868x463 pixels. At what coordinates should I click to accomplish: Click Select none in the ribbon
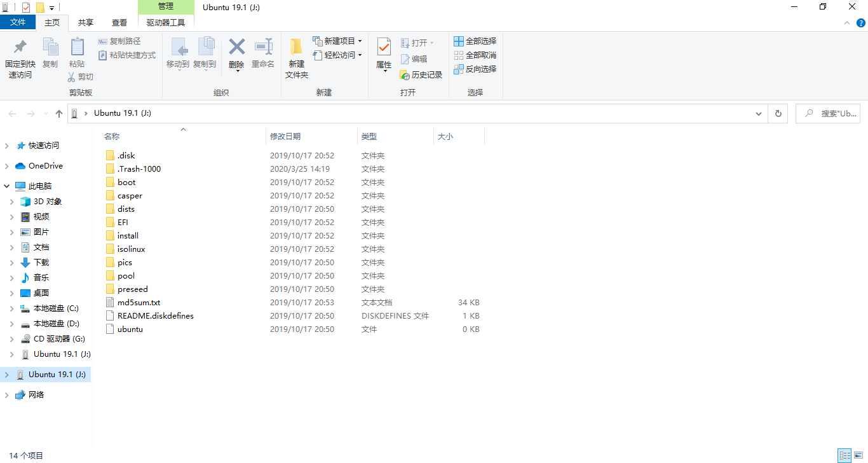point(475,55)
